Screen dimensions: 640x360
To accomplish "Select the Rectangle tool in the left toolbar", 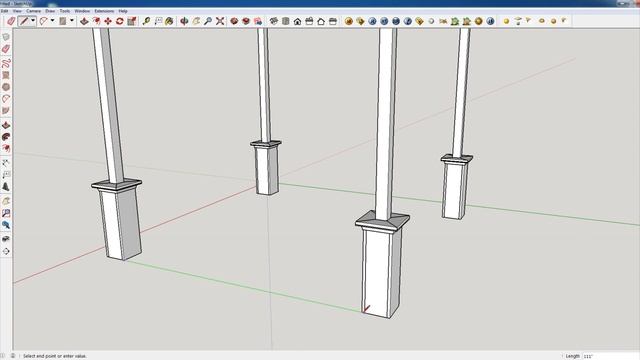I will pyautogui.click(x=6, y=75).
